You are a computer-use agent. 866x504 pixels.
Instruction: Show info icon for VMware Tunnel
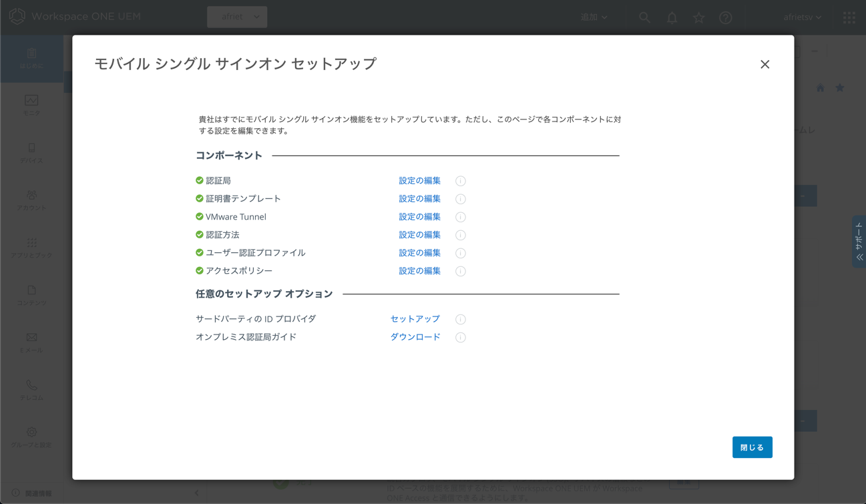[461, 217]
